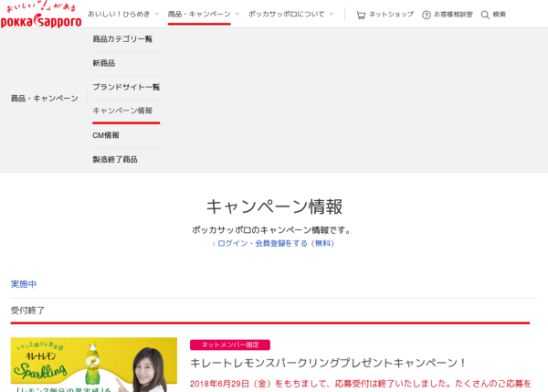Click the ネットメンバー限定 badge
The height and width of the screenshot is (392, 548).
tap(230, 344)
